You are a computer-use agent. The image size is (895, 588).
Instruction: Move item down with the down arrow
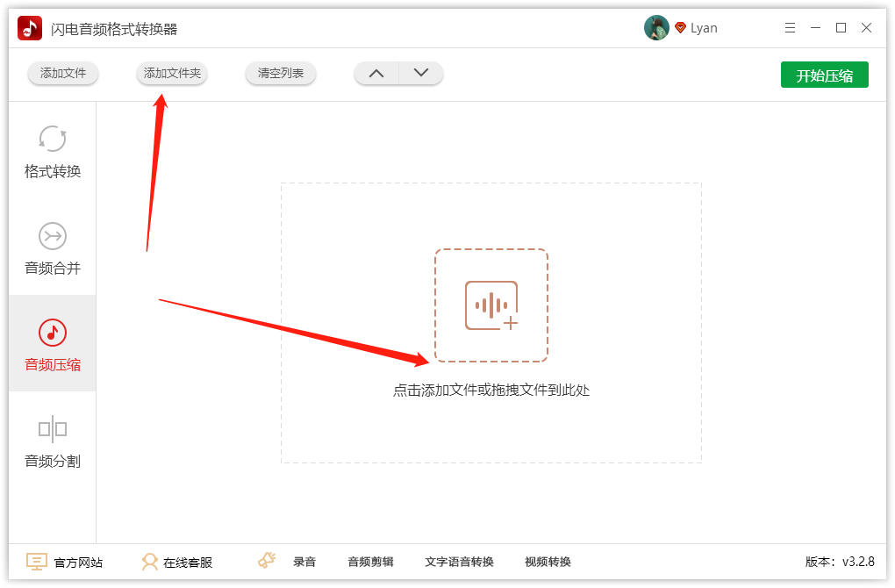pyautogui.click(x=421, y=74)
